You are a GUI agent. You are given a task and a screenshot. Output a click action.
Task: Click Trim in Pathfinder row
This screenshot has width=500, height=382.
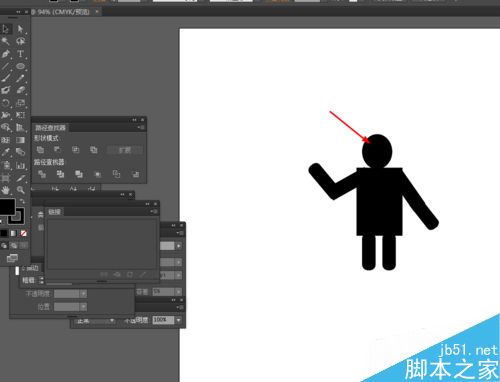coord(60,174)
